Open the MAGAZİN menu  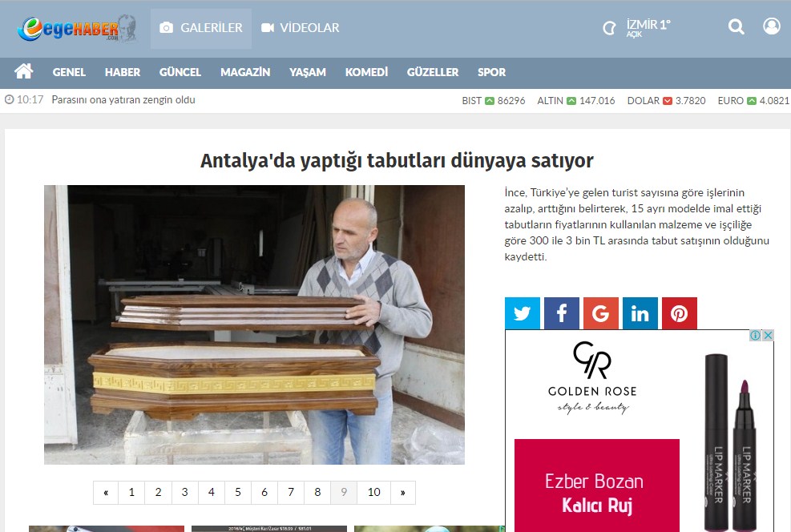click(245, 72)
